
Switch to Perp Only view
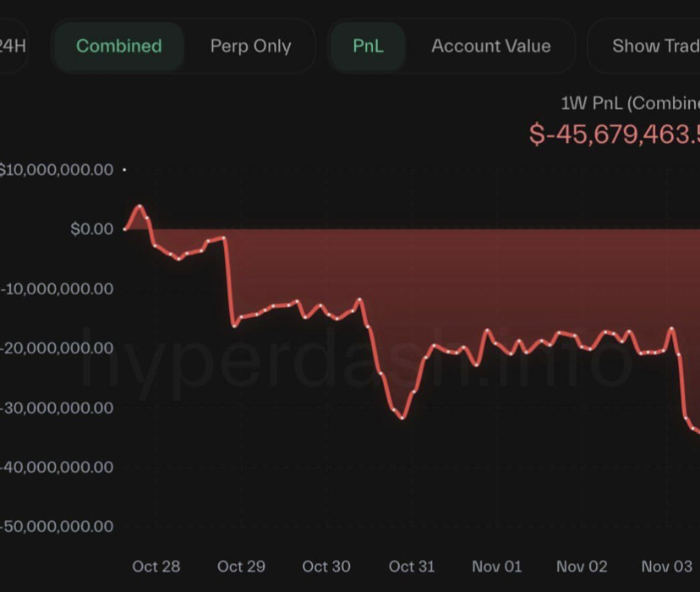pyautogui.click(x=250, y=46)
